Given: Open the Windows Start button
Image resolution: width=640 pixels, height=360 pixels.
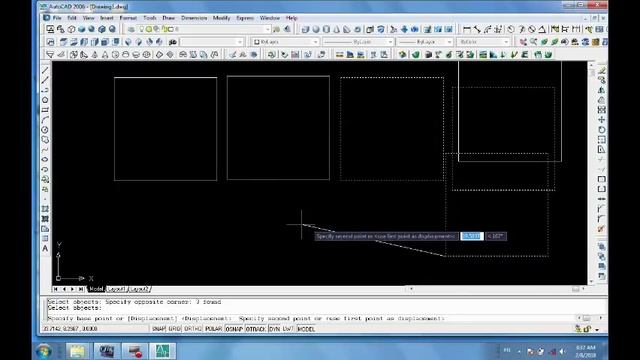Looking at the screenshot, I should point(44,351).
